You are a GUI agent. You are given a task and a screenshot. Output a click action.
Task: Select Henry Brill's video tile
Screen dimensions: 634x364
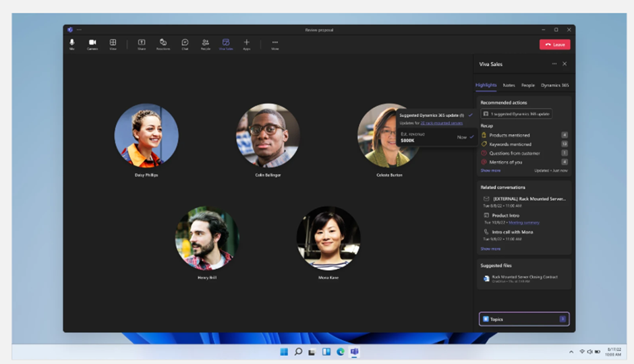tap(207, 239)
